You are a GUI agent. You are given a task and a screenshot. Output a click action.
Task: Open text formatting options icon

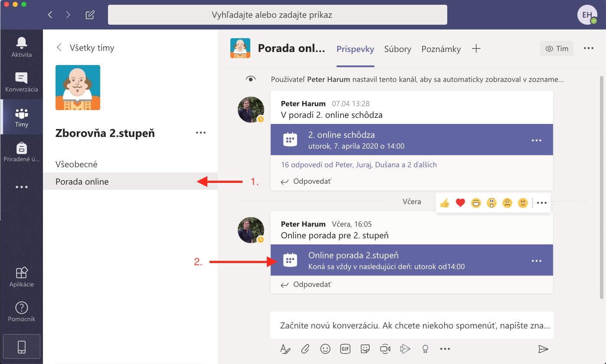click(285, 348)
